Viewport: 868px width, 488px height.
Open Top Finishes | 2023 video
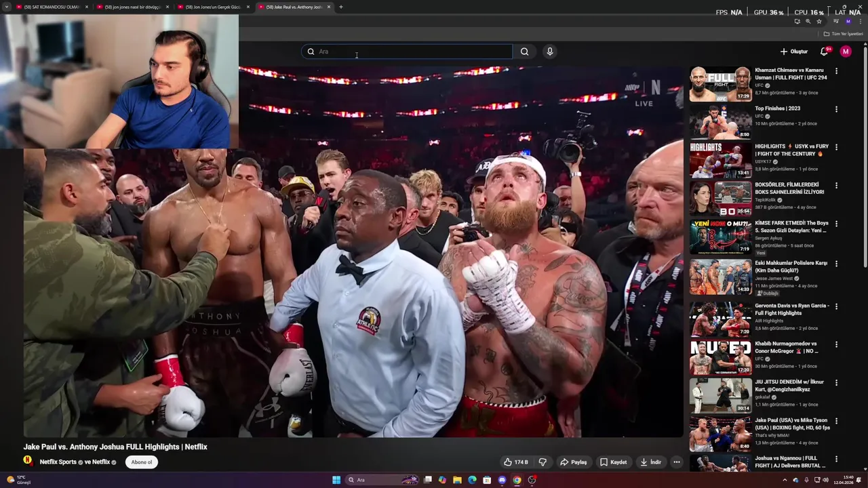coord(778,108)
